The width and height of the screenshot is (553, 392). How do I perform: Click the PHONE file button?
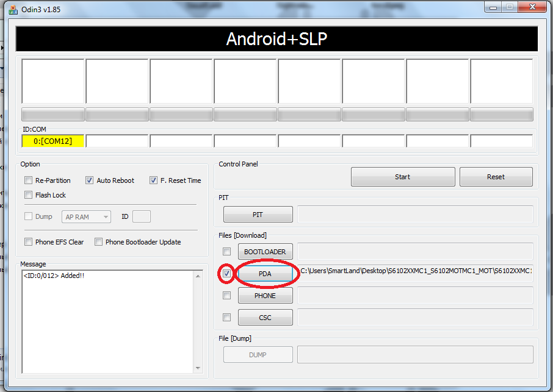pos(266,296)
